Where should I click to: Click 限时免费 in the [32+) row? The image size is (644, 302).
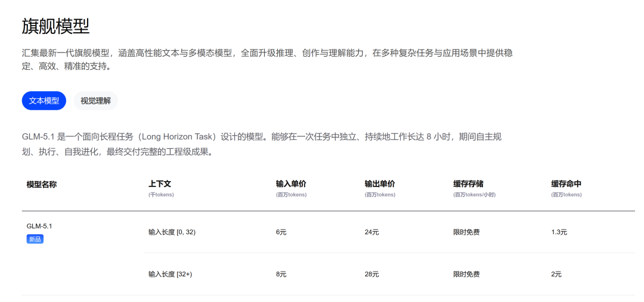(x=466, y=274)
